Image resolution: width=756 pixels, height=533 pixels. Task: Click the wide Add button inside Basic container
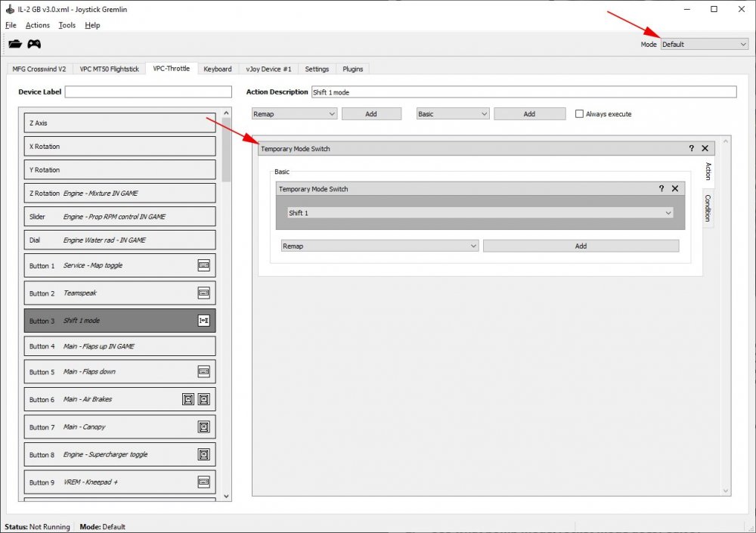click(581, 246)
